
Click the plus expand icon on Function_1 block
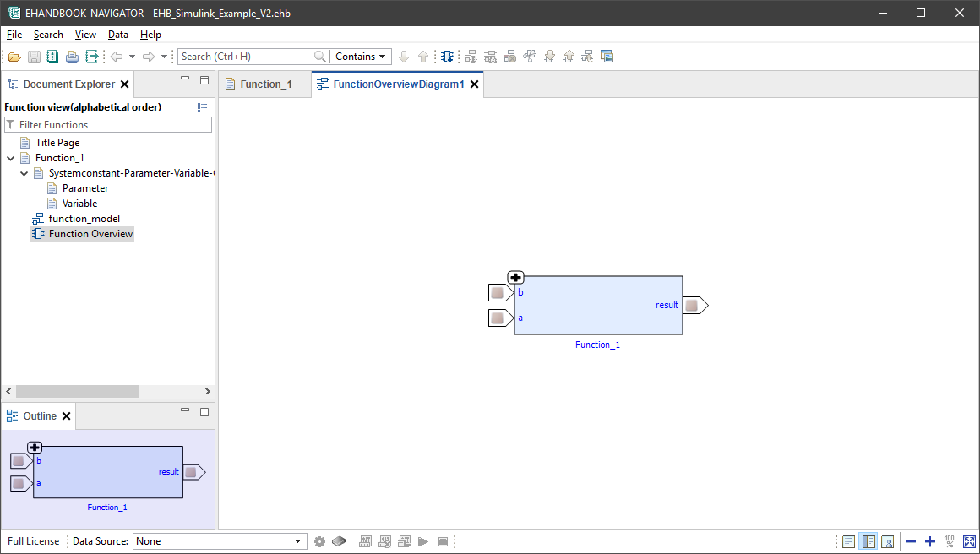pos(515,278)
